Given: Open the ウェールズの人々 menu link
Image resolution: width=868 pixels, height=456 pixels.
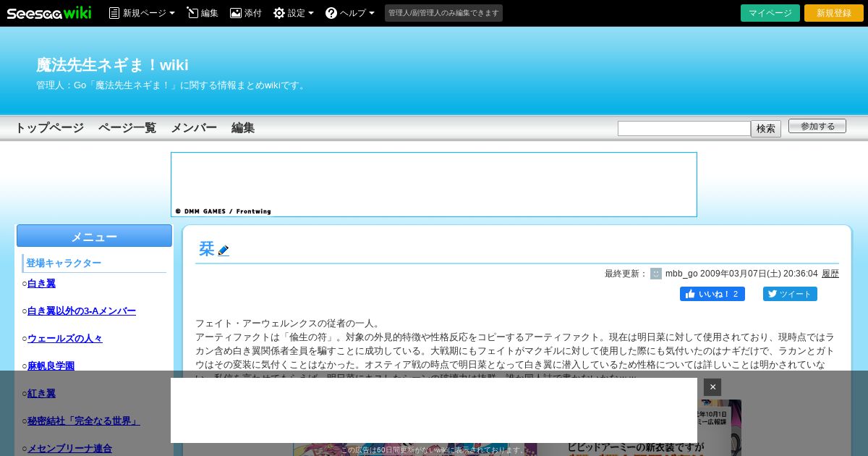Looking at the screenshot, I should coord(65,339).
